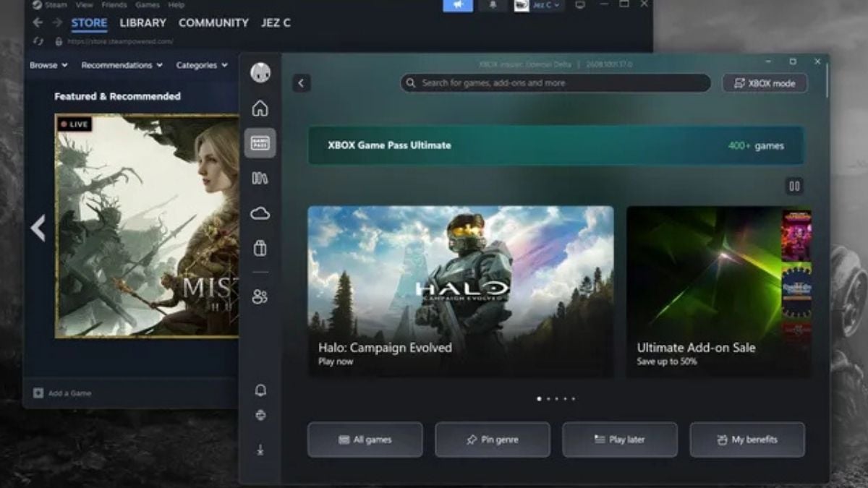Screen dimensions: 868x488
Task: Switch to Steam LIBRARY tab
Action: 142,23
